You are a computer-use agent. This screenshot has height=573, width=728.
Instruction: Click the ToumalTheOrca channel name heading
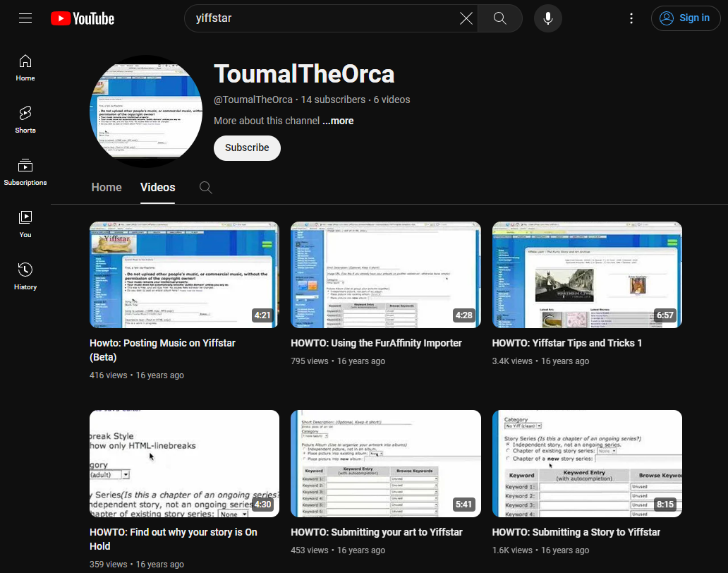(304, 74)
